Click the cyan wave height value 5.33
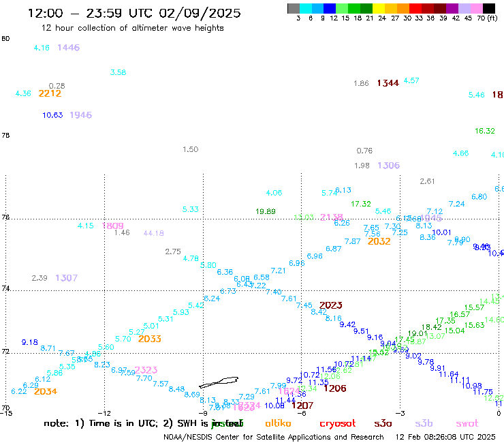This screenshot has height=443, width=504. click(190, 209)
